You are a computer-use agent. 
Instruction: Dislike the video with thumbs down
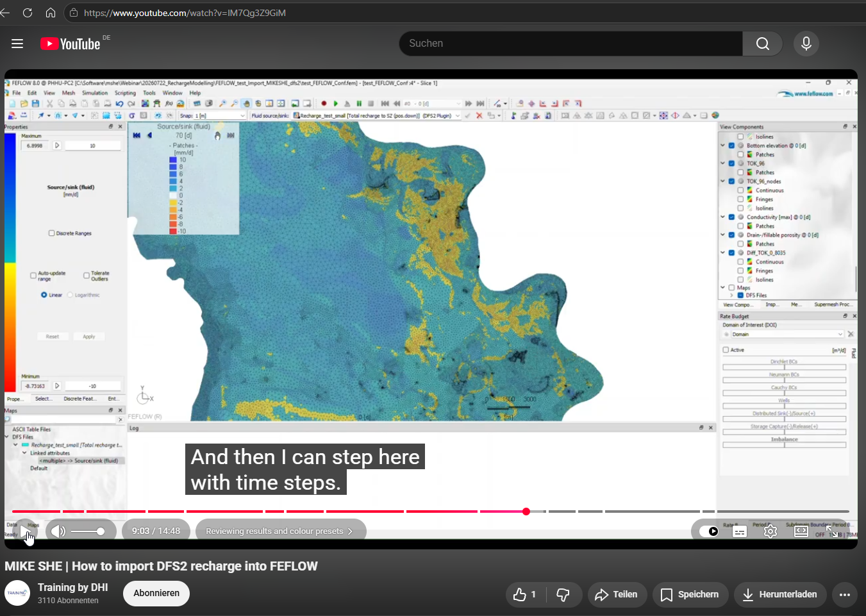563,595
